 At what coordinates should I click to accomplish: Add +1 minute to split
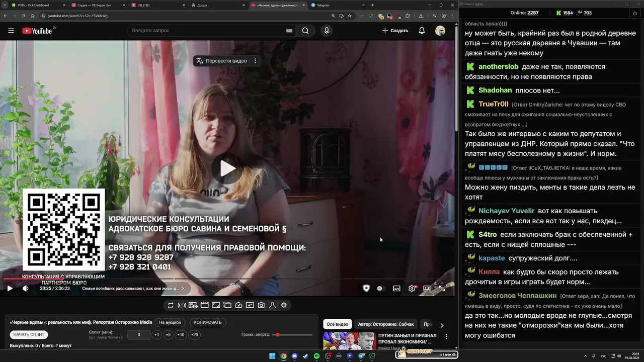tap(156, 335)
